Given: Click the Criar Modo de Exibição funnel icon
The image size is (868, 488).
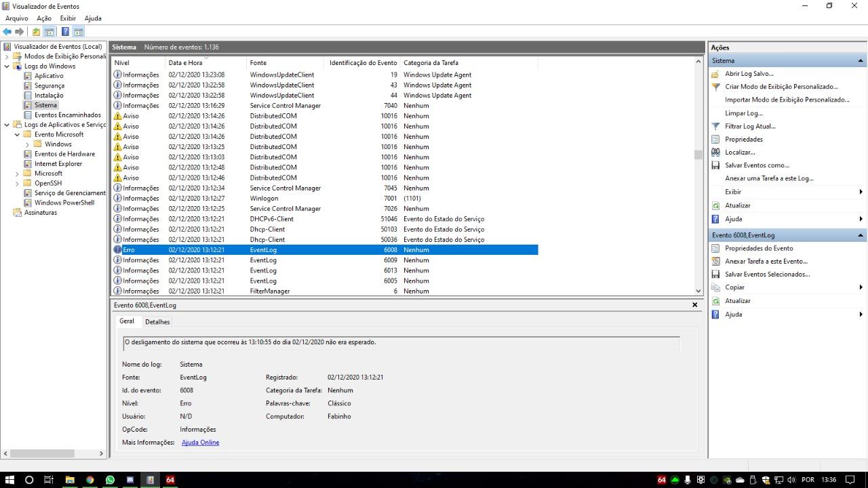Looking at the screenshot, I should coord(715,87).
